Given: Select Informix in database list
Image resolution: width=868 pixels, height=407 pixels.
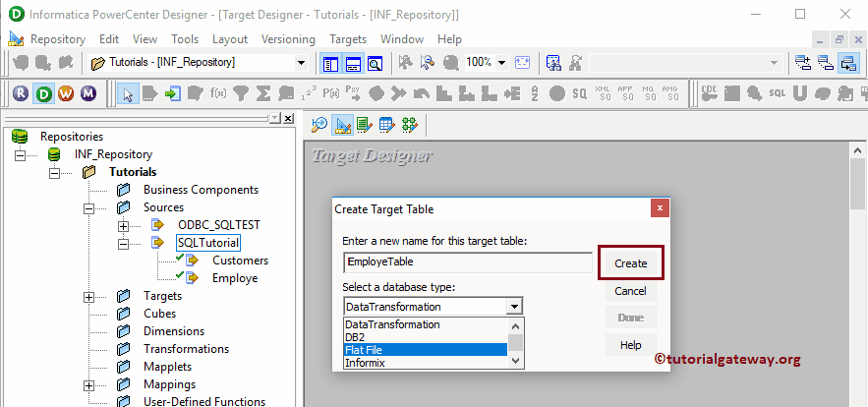Looking at the screenshot, I should (x=425, y=363).
